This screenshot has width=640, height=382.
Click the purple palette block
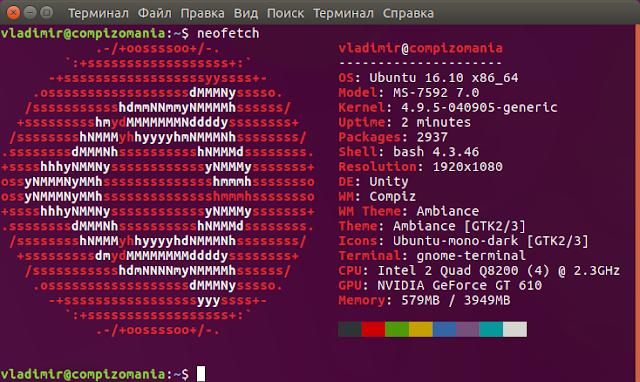pyautogui.click(x=468, y=329)
